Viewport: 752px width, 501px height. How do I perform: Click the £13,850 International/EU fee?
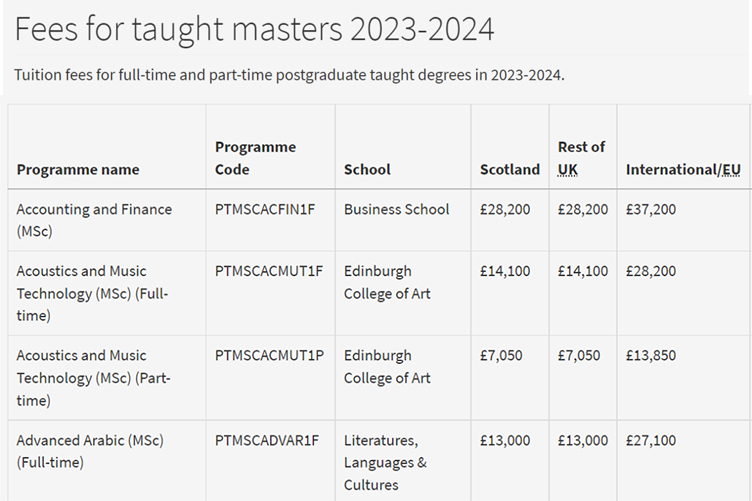[651, 356]
